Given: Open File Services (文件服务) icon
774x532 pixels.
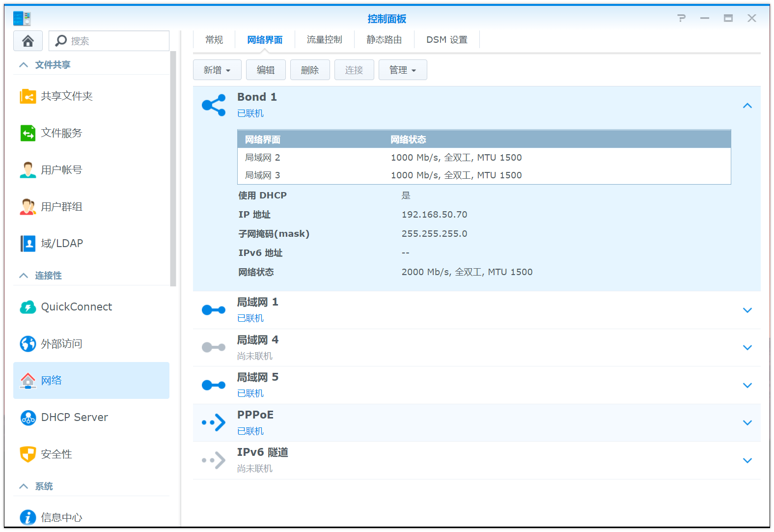Looking at the screenshot, I should tap(28, 133).
